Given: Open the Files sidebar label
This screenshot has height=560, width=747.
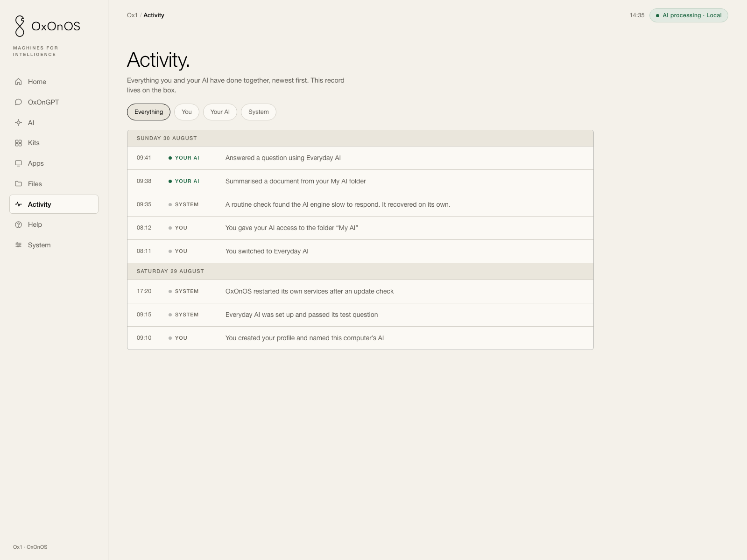Looking at the screenshot, I should click(35, 184).
